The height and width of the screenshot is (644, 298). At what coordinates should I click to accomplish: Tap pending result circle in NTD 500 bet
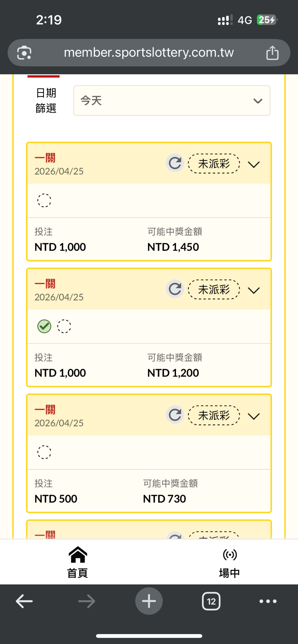click(44, 452)
